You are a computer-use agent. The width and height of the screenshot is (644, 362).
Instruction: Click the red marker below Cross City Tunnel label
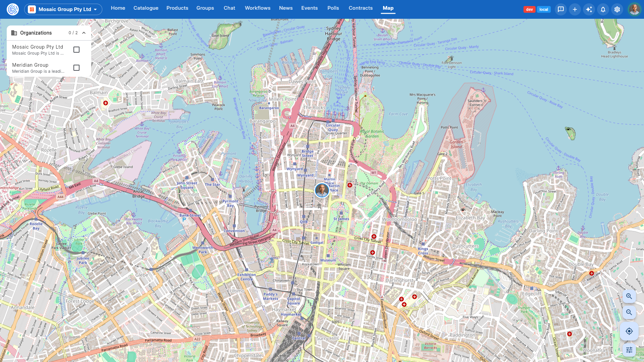[x=374, y=236]
